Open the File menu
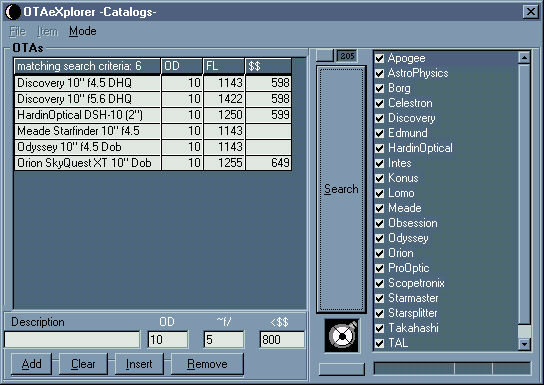This screenshot has height=385, width=544. pyautogui.click(x=18, y=31)
